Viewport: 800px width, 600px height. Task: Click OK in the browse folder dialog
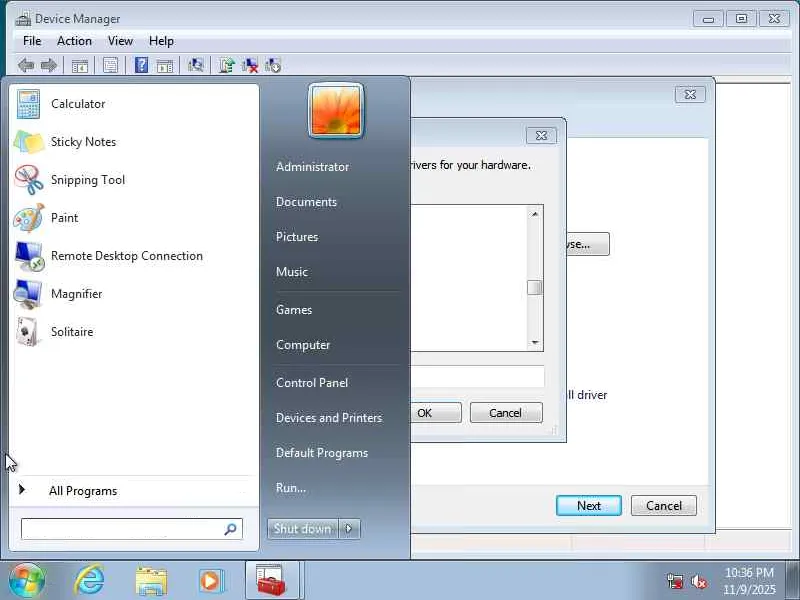pyautogui.click(x=435, y=413)
